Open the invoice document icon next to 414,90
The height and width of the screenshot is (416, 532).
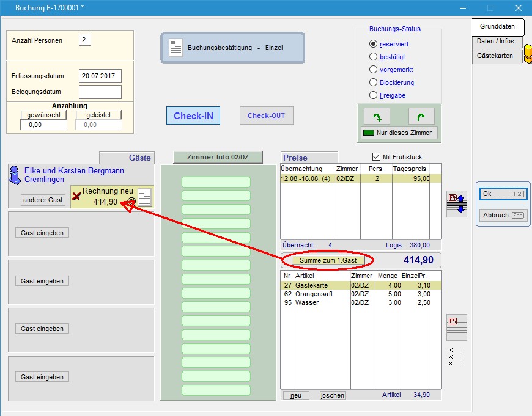coord(145,197)
